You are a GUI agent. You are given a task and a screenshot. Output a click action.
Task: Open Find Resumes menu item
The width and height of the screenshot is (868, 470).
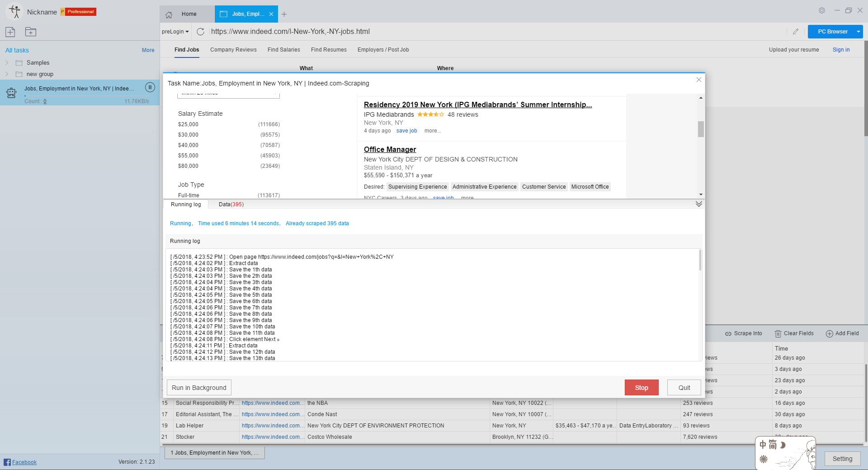[x=329, y=50]
